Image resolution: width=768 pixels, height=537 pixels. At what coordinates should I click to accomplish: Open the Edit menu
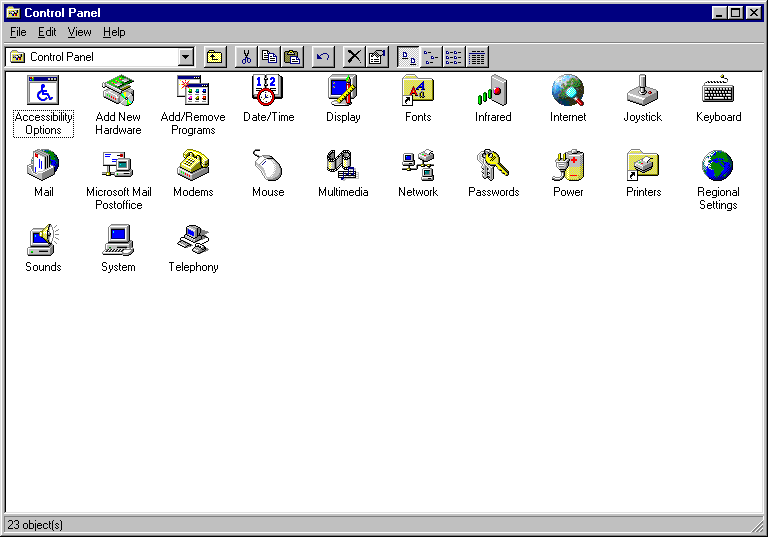coord(47,32)
